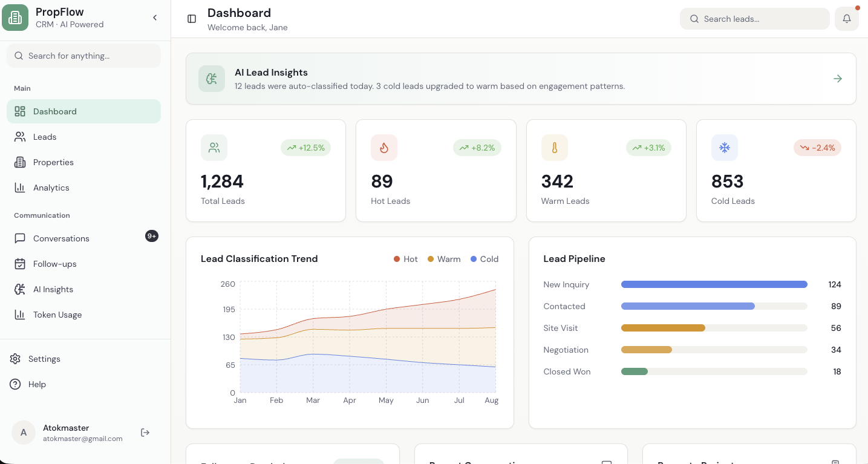Click the -2.4% trend badge
The height and width of the screenshot is (464, 868).
point(817,148)
